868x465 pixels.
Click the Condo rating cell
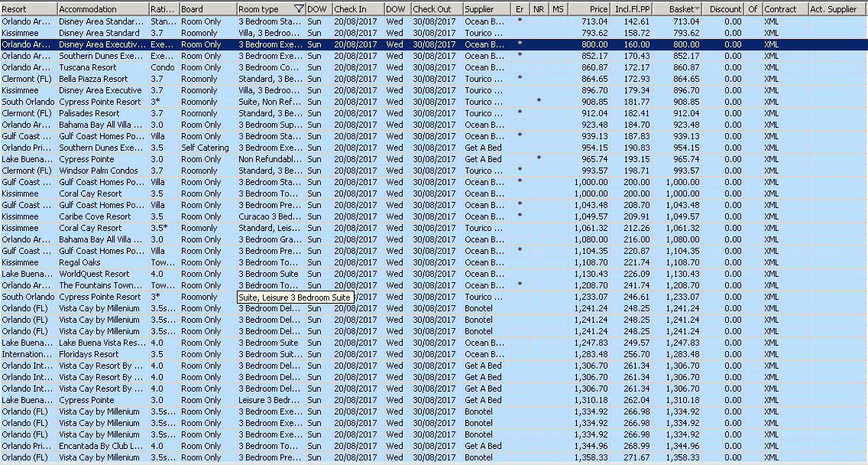164,67
